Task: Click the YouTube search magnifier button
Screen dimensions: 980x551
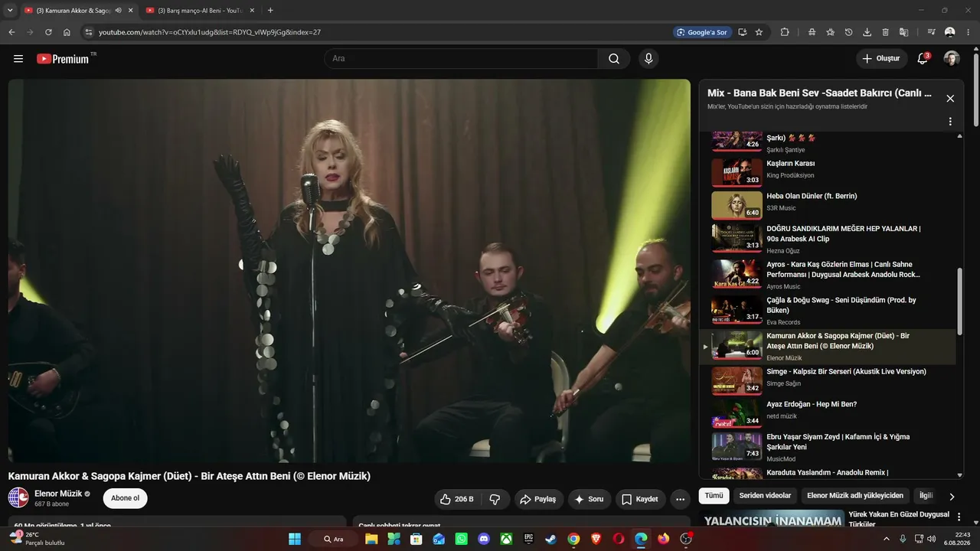Action: (614, 59)
